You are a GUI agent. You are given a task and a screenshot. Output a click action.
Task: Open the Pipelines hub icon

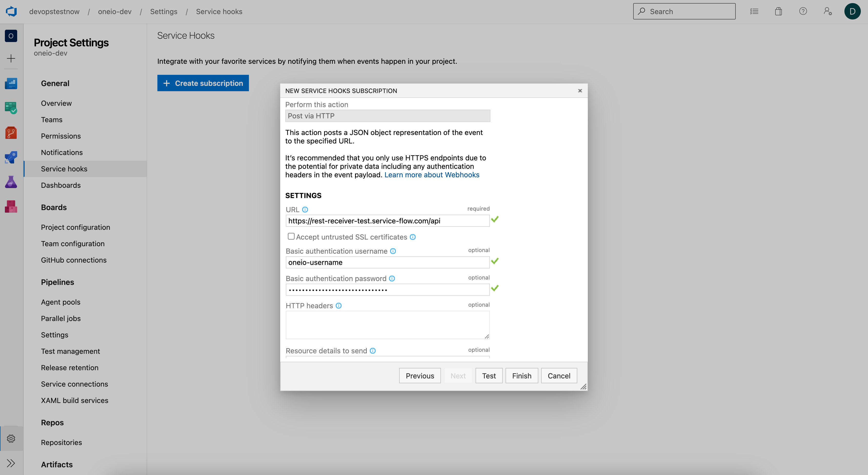[11, 157]
